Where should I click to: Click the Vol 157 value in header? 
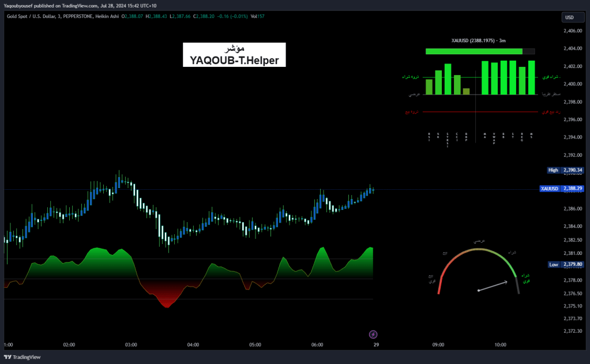(x=259, y=16)
